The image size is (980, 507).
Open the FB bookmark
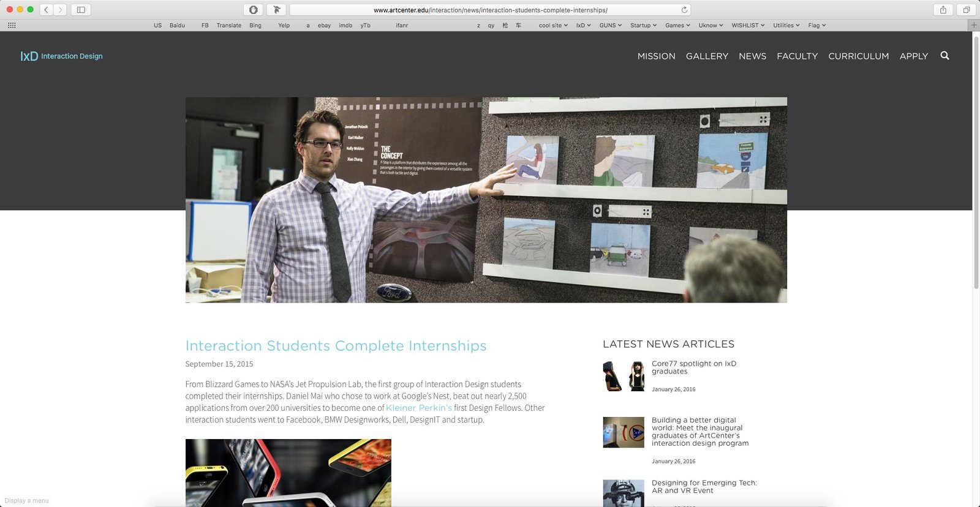coord(205,25)
